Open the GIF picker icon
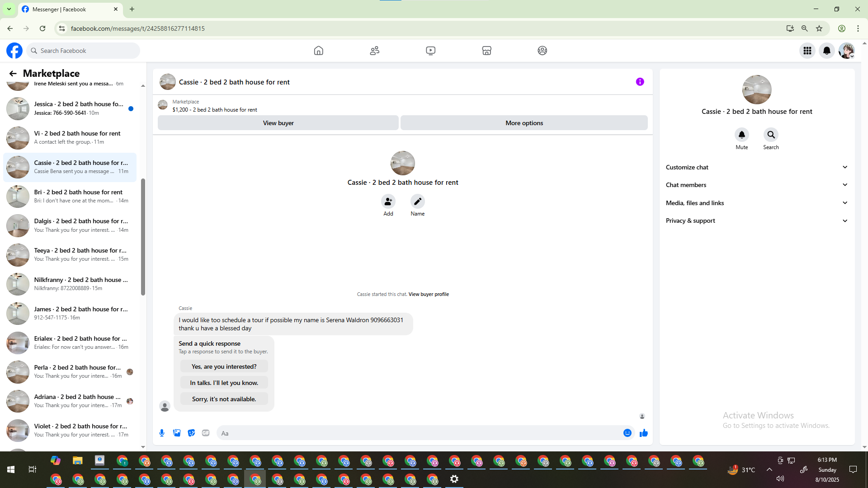 pos(206,433)
